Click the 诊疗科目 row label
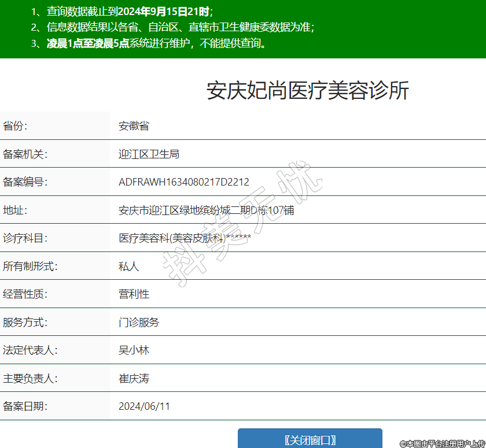The height and width of the screenshot is (448, 486). tap(25, 238)
